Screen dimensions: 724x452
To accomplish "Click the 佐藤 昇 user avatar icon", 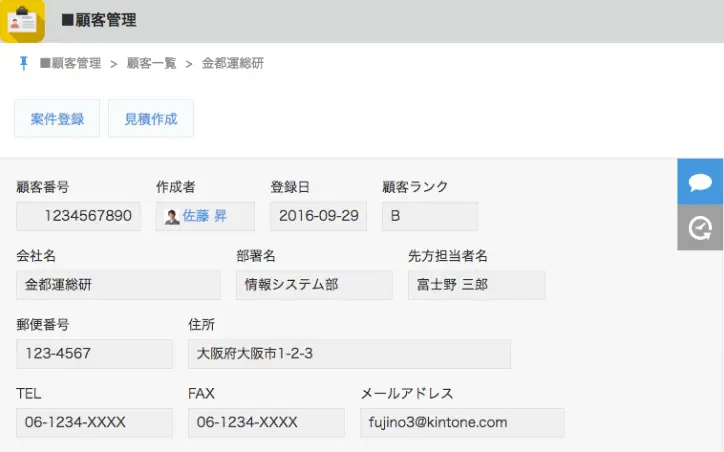I will click(172, 217).
